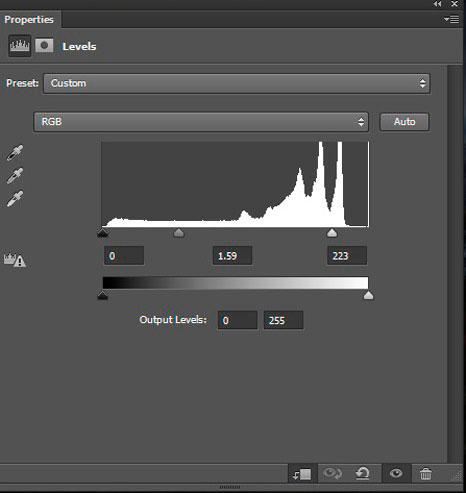466x493 pixels.
Task: Pick the gray point eyedropper
Action: coord(15,176)
